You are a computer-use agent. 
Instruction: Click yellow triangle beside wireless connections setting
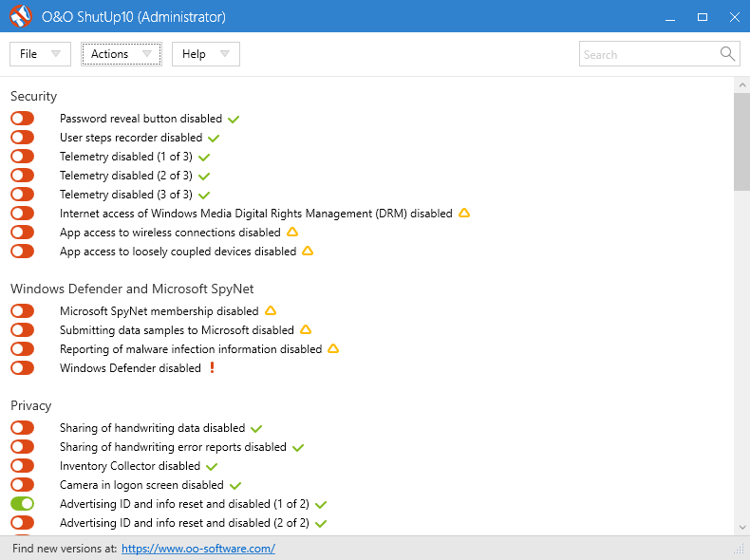(x=292, y=232)
